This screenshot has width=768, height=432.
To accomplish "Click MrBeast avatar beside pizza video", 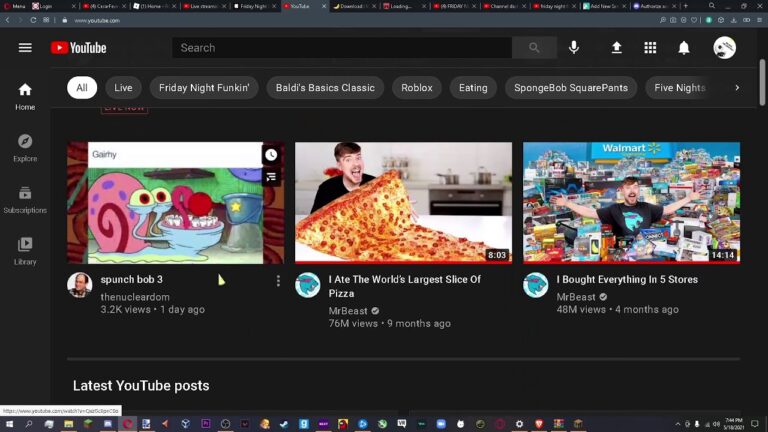I will (x=308, y=285).
